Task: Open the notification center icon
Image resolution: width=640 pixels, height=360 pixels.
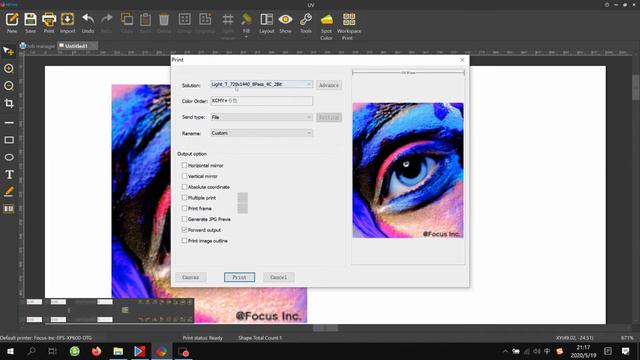Action: click(625, 351)
